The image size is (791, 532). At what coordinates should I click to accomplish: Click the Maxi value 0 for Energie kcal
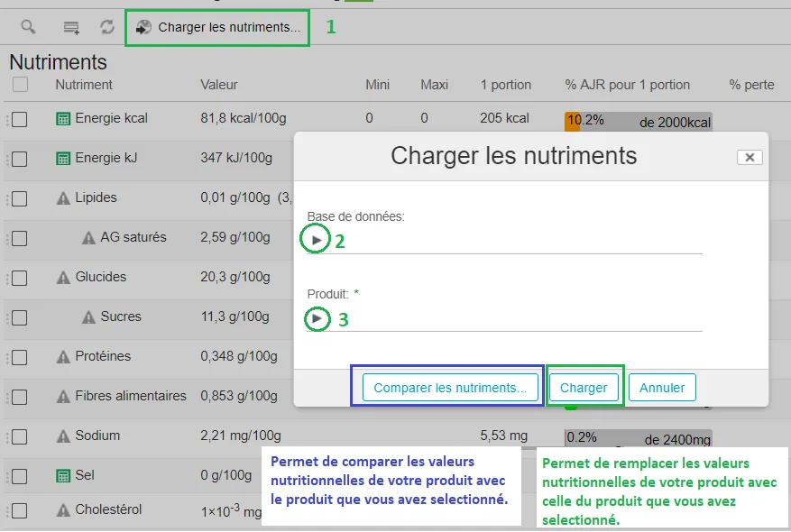pos(424,118)
